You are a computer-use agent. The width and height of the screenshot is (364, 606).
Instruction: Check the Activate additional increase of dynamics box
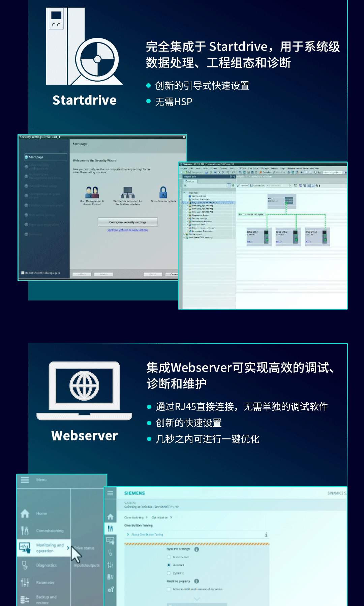[169, 589]
